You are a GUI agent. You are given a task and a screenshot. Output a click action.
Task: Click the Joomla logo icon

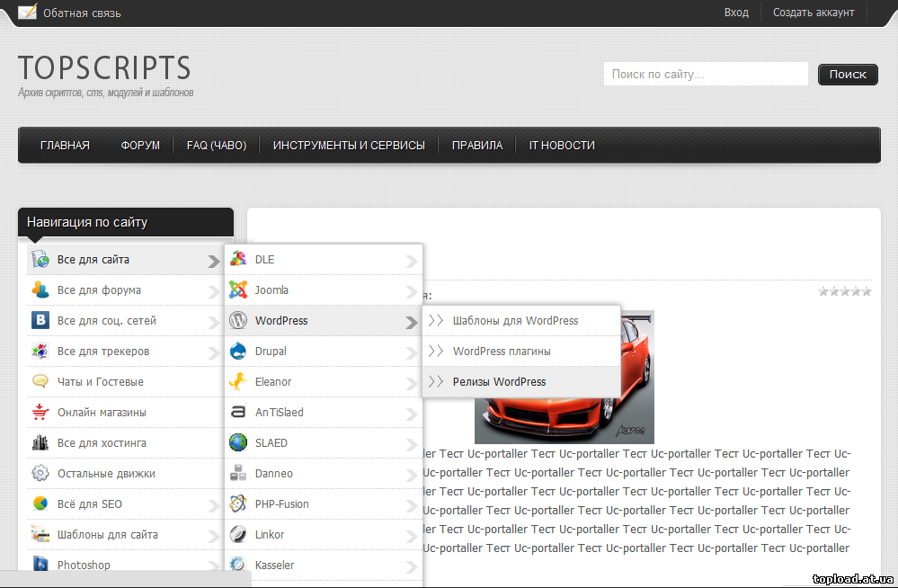coord(238,290)
